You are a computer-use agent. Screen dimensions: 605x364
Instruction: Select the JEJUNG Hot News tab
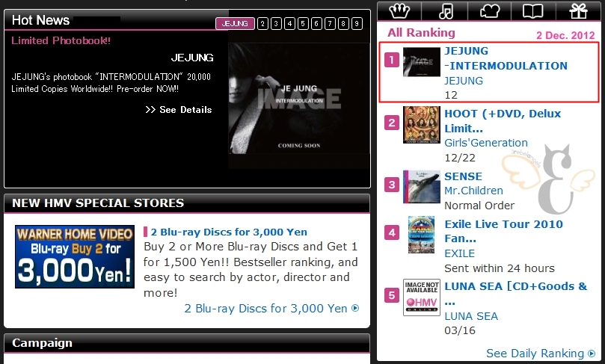coord(235,23)
